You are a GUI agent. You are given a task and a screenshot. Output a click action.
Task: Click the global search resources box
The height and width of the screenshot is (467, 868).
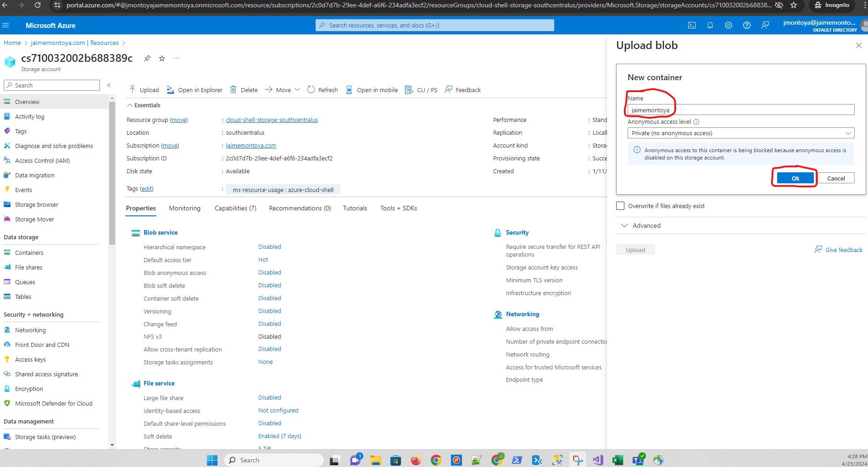[x=435, y=25]
